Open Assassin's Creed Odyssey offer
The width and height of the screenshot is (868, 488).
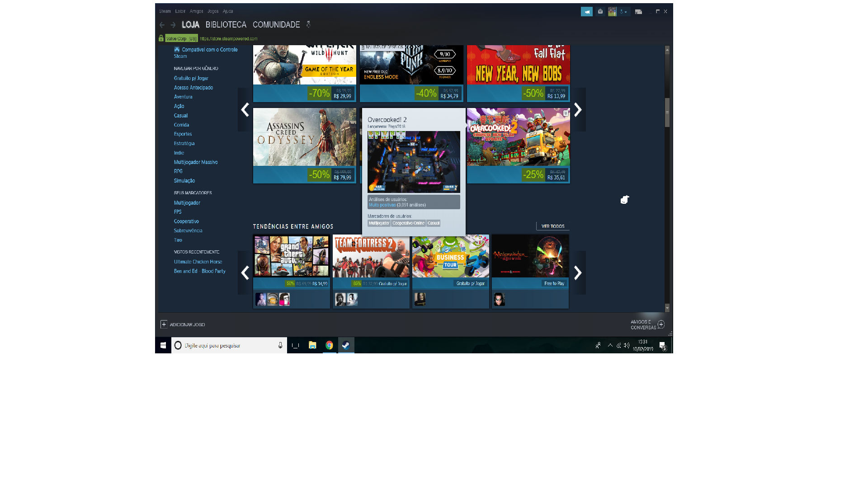(304, 145)
